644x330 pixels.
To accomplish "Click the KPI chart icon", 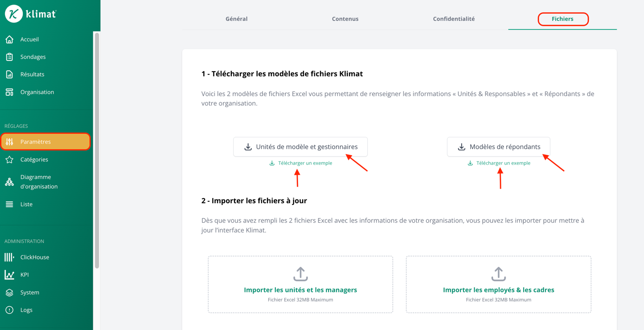I will tap(9, 275).
